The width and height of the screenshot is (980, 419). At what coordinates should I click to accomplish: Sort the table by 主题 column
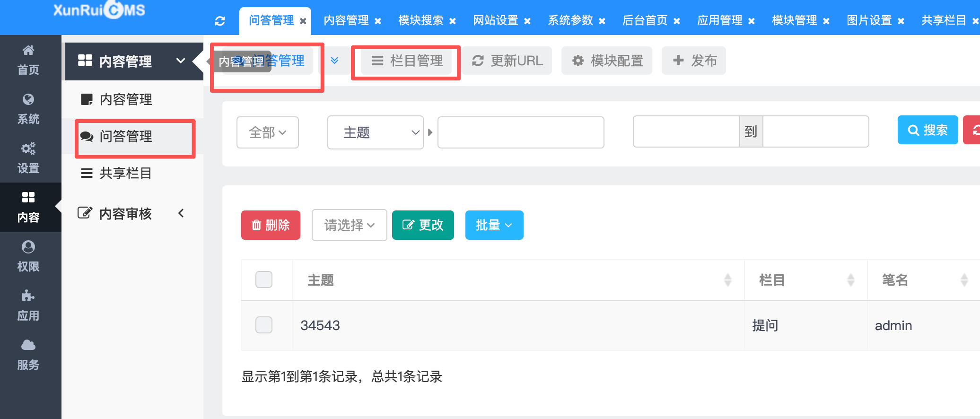[727, 280]
